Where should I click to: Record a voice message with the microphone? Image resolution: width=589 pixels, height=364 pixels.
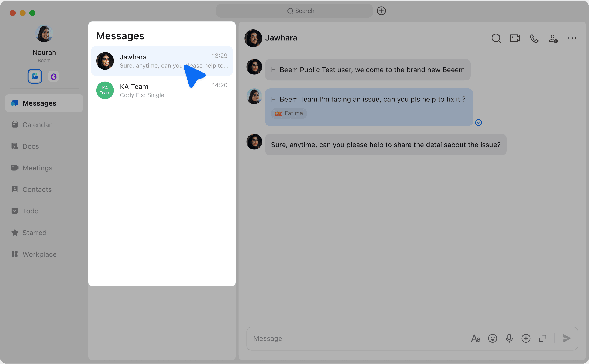tap(509, 338)
